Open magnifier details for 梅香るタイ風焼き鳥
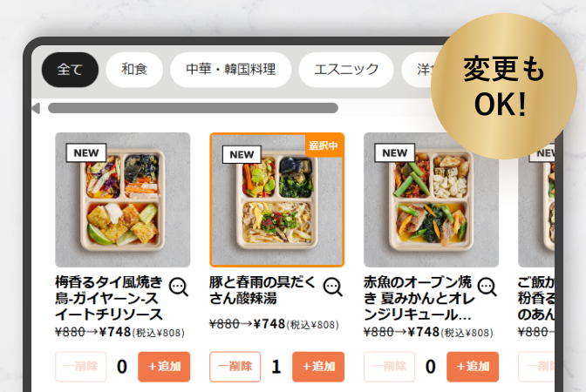The width and height of the screenshot is (586, 392). click(x=178, y=287)
